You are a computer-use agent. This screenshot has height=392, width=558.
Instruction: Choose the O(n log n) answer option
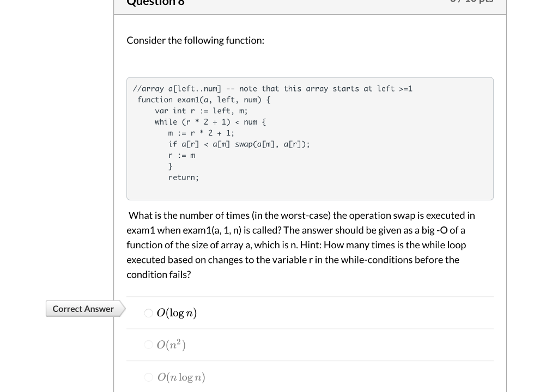pos(148,377)
